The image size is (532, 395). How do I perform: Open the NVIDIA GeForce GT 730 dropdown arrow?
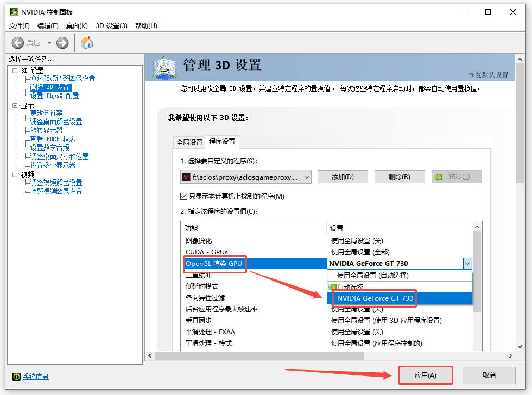click(467, 264)
